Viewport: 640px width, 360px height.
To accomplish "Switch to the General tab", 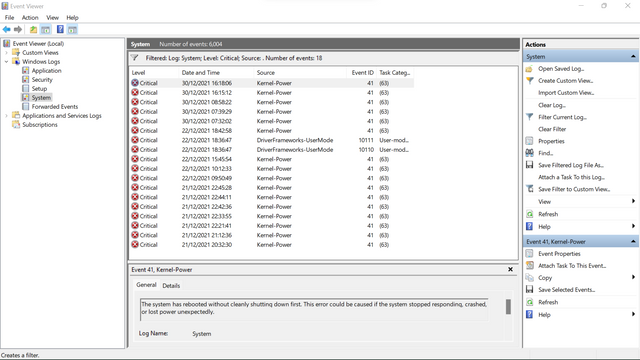I will coord(146,285).
